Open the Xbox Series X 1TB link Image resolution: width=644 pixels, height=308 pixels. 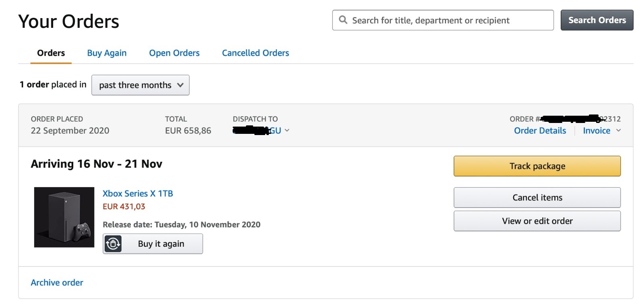(x=138, y=194)
